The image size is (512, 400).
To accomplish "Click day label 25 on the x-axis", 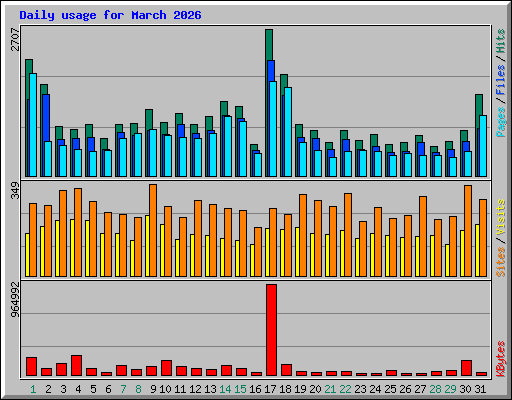I will click(390, 389).
